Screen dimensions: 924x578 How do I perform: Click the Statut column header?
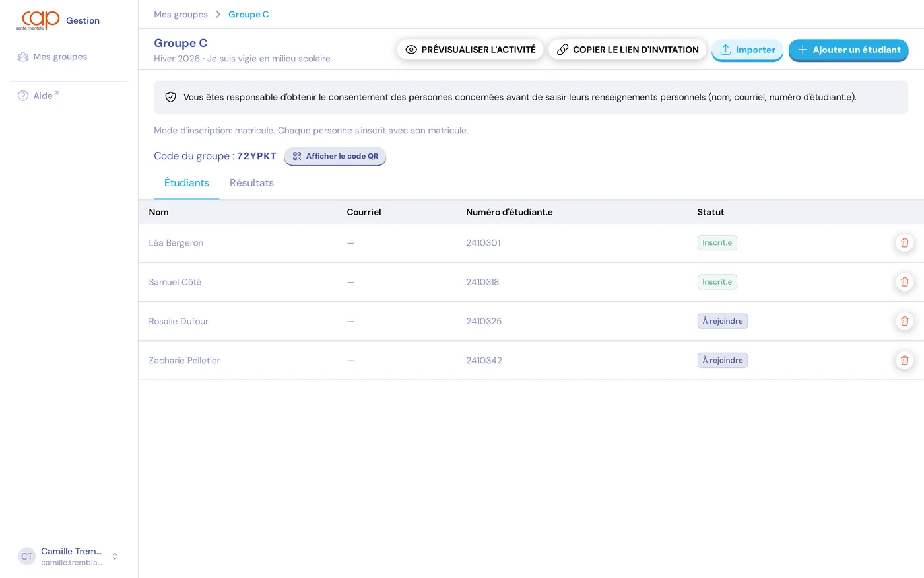pyautogui.click(x=711, y=212)
